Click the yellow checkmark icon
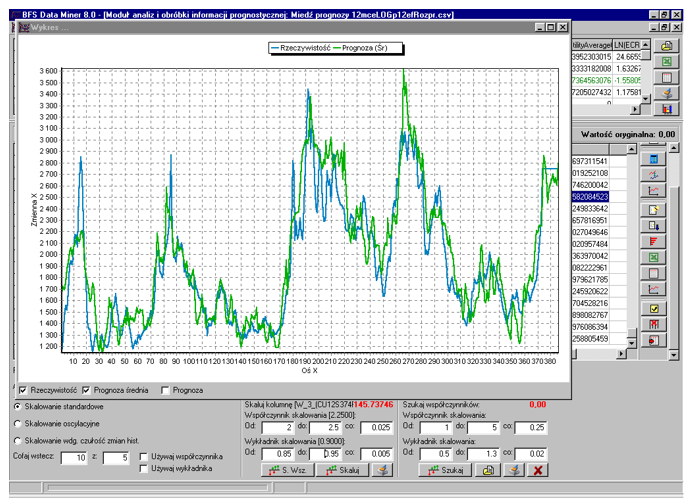This screenshot has width=690, height=500. (x=653, y=309)
